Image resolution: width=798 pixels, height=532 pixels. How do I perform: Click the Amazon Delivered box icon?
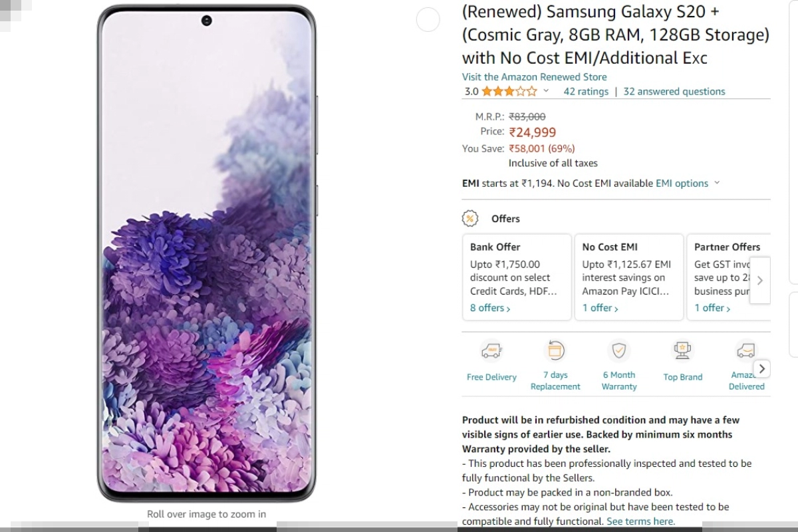pos(745,350)
